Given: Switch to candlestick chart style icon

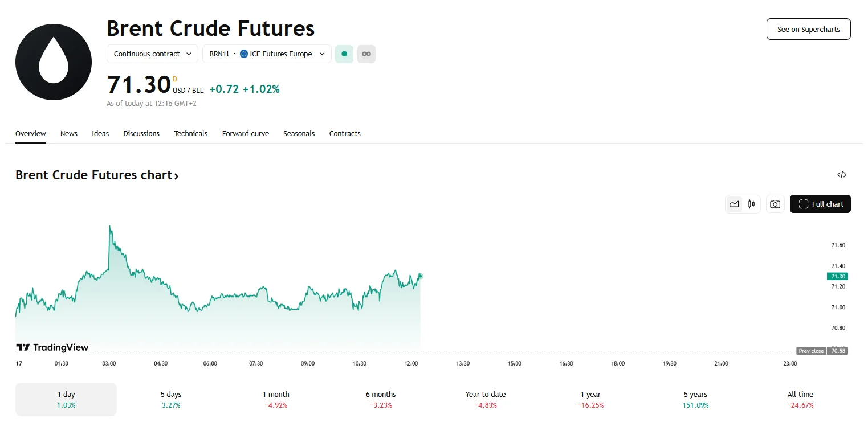Looking at the screenshot, I should tap(752, 204).
